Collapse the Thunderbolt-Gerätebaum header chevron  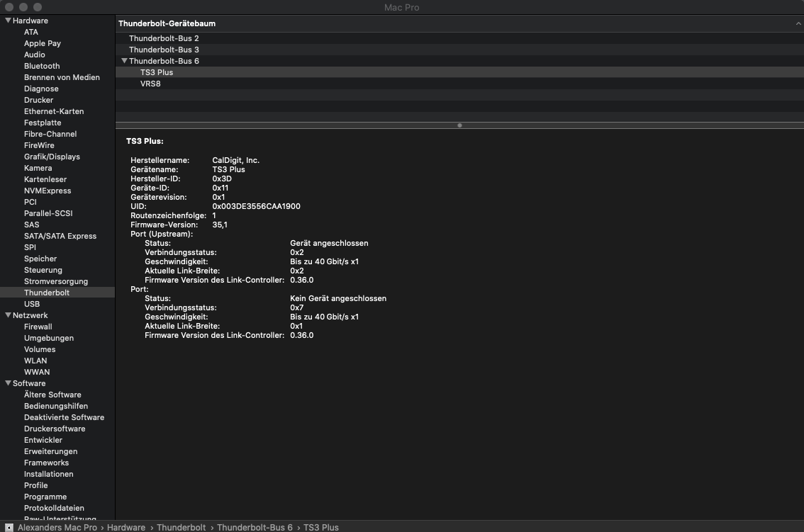[798, 23]
